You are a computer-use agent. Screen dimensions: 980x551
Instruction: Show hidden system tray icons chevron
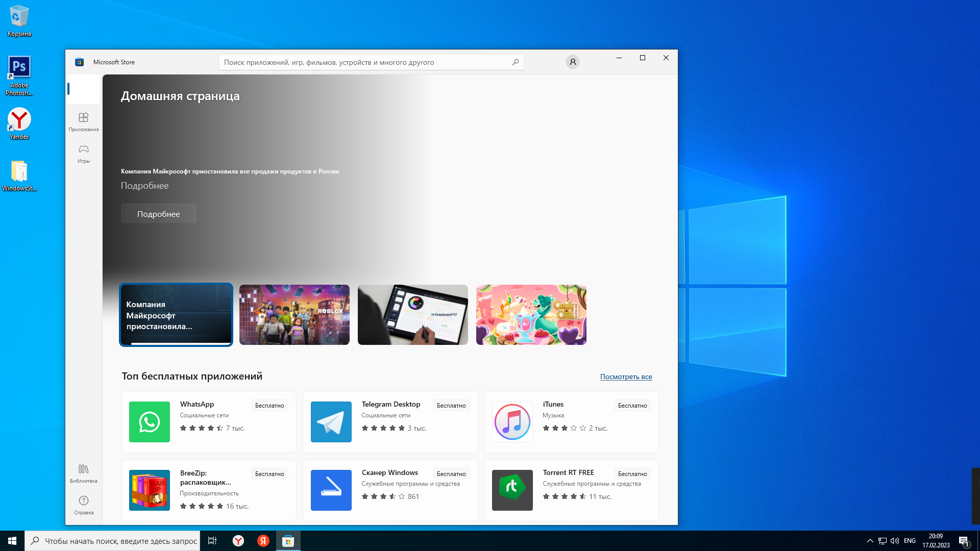pos(870,541)
